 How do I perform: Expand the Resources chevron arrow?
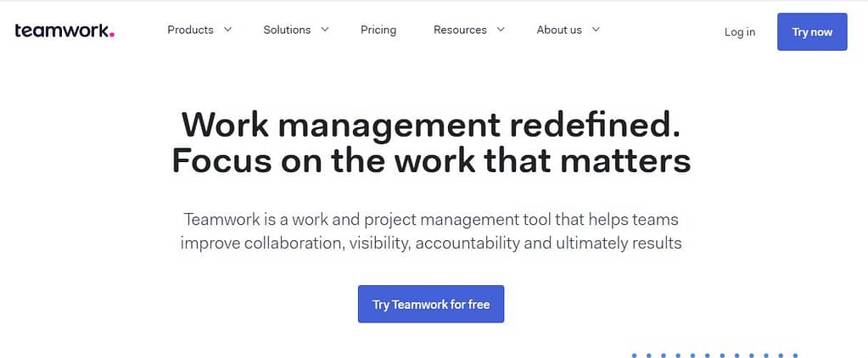coord(501,30)
